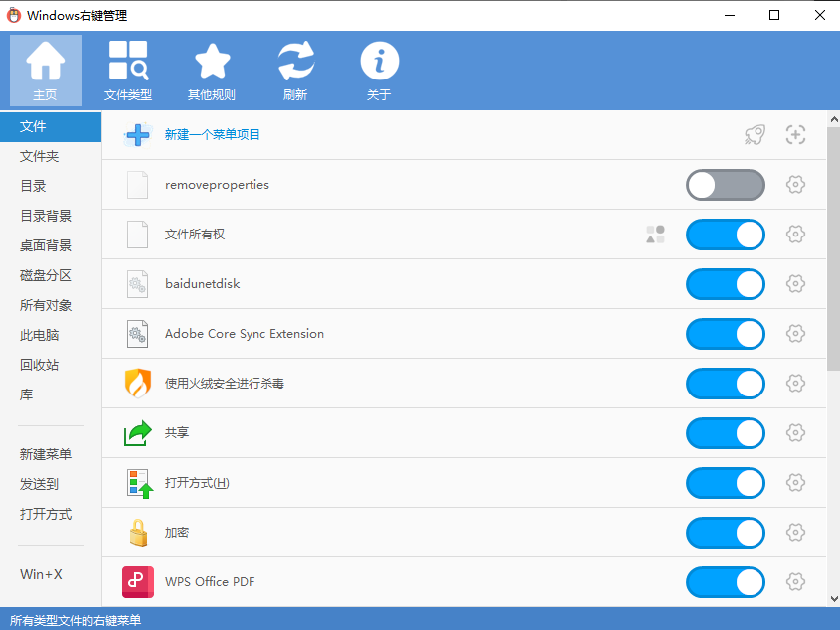
Task: Click the removeproperties item name
Action: point(217,185)
